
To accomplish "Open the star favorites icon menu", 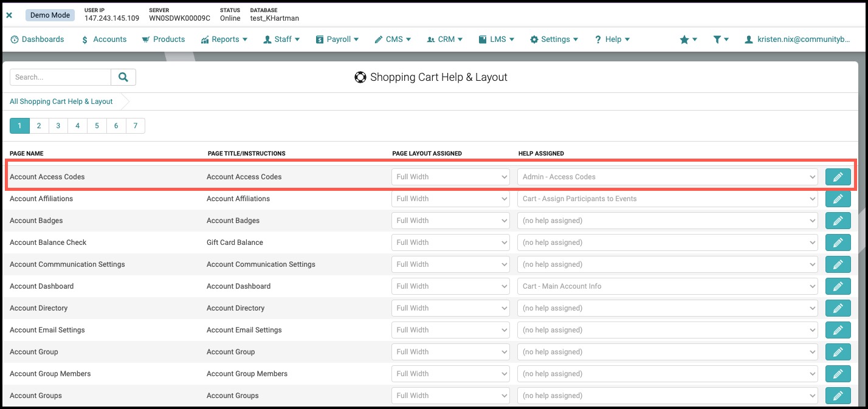I will tap(688, 40).
